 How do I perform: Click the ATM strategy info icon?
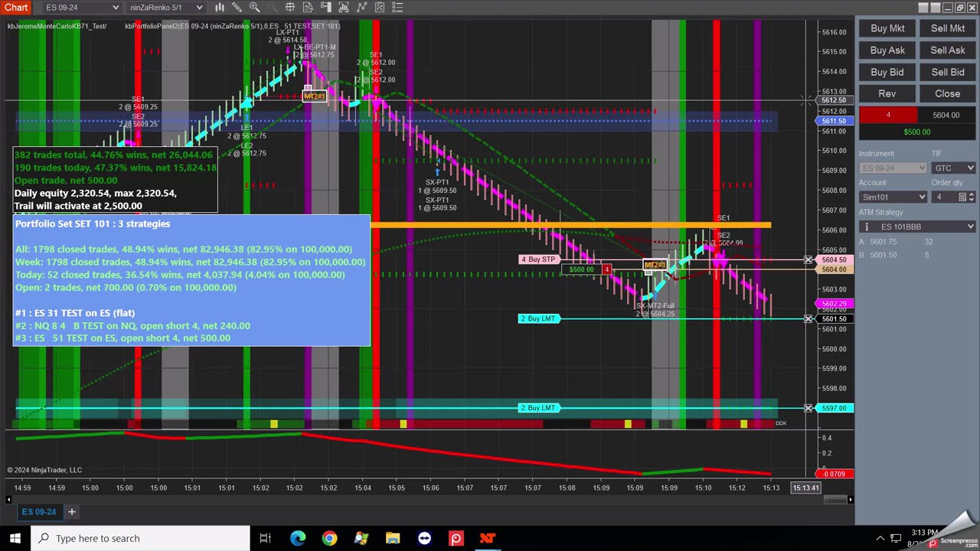(867, 227)
